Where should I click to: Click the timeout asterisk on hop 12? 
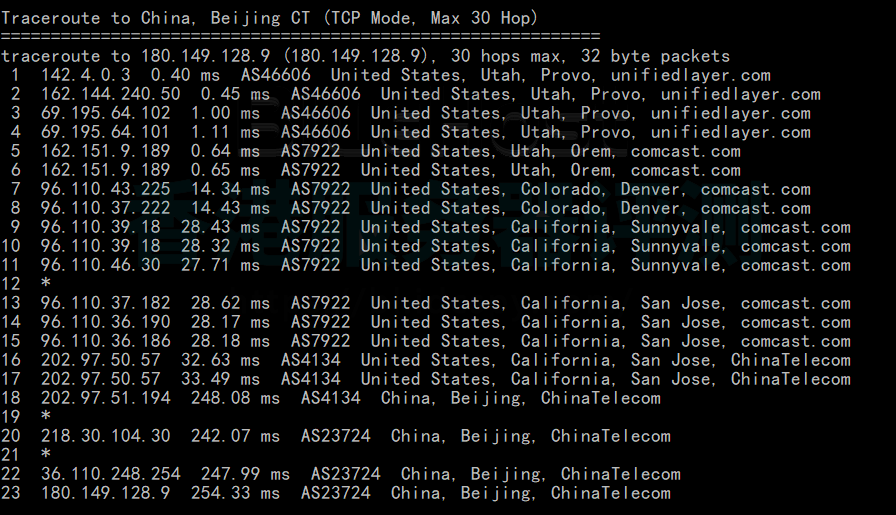45,284
